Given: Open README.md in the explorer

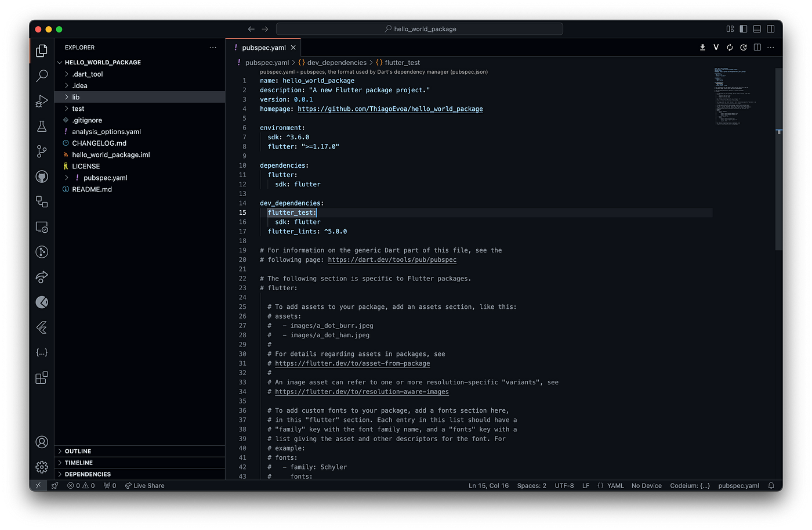Looking at the screenshot, I should (x=92, y=189).
